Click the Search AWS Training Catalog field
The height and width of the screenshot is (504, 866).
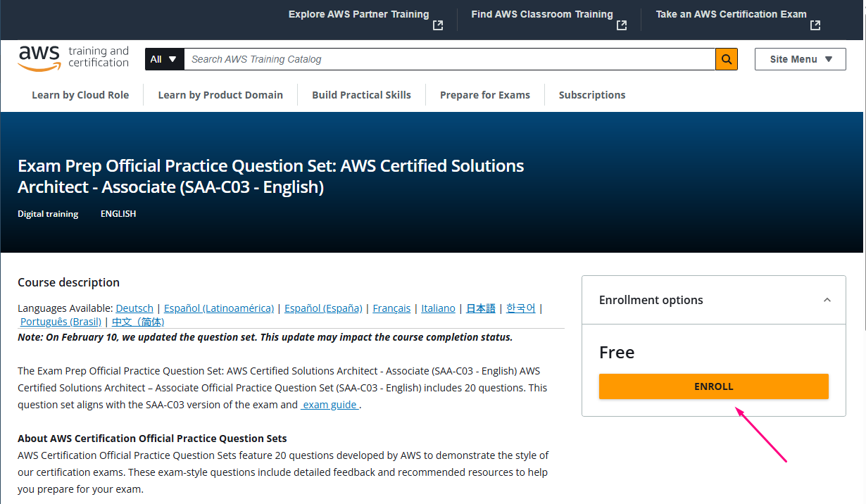pos(449,59)
